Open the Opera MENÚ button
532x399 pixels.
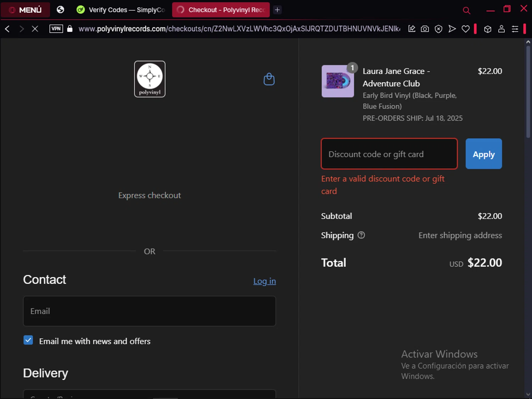25,10
